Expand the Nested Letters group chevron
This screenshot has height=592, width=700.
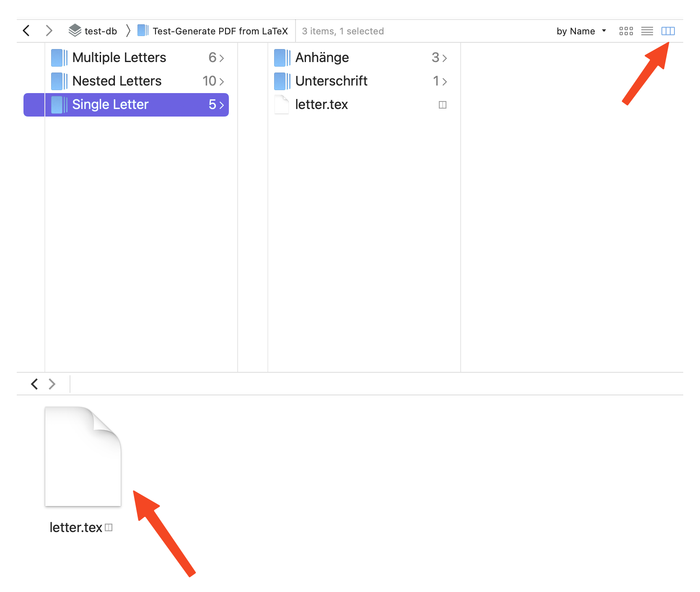pos(222,81)
